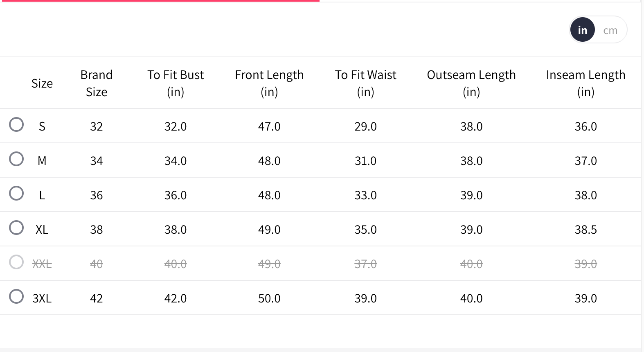The width and height of the screenshot is (644, 352).
Task: Click the 29.0 waist value for S
Action: [365, 126]
